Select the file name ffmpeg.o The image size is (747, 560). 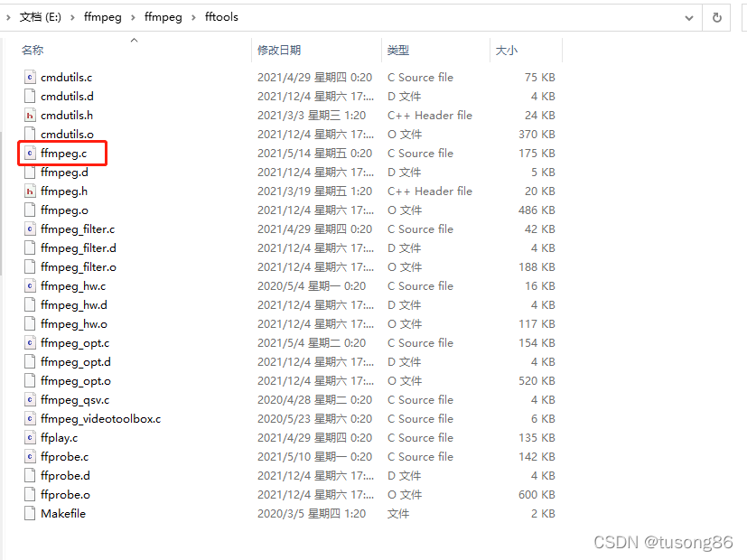(64, 210)
